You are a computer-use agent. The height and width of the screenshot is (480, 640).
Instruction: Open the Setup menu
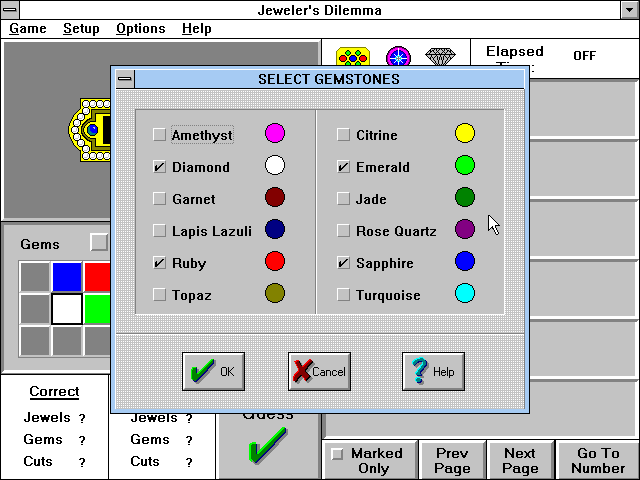81,29
